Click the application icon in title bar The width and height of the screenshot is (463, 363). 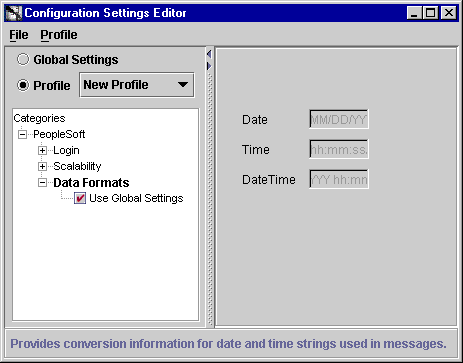tap(13, 13)
